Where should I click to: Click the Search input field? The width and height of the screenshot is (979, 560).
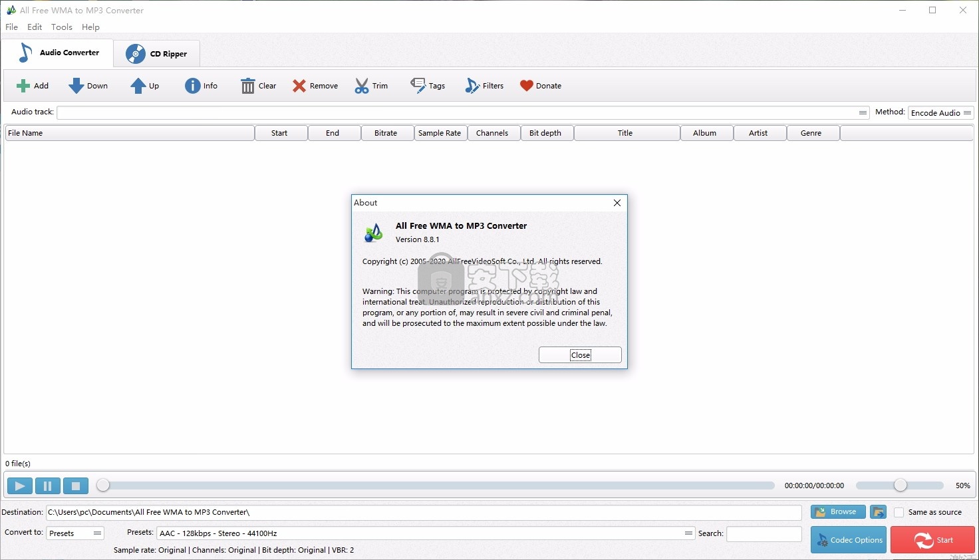pyautogui.click(x=764, y=533)
